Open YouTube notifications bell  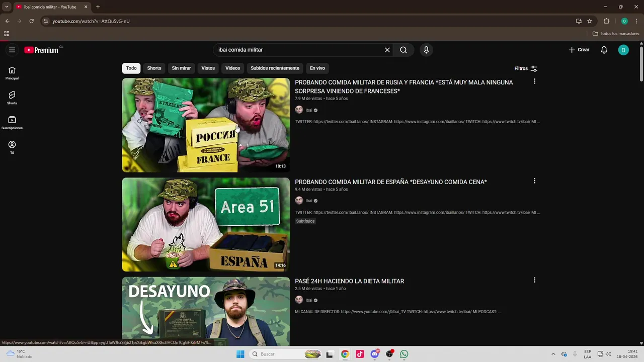pyautogui.click(x=604, y=50)
